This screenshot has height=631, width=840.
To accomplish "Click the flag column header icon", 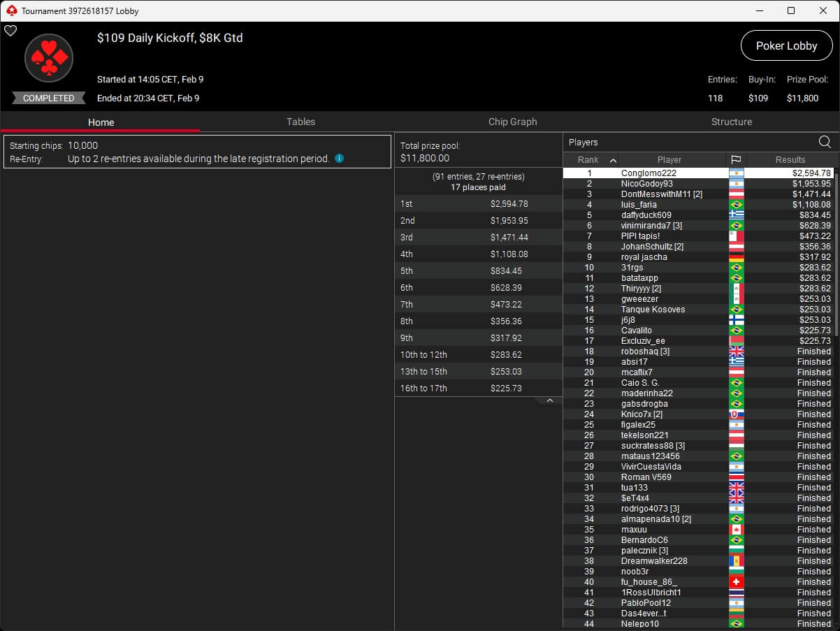I will click(736, 160).
